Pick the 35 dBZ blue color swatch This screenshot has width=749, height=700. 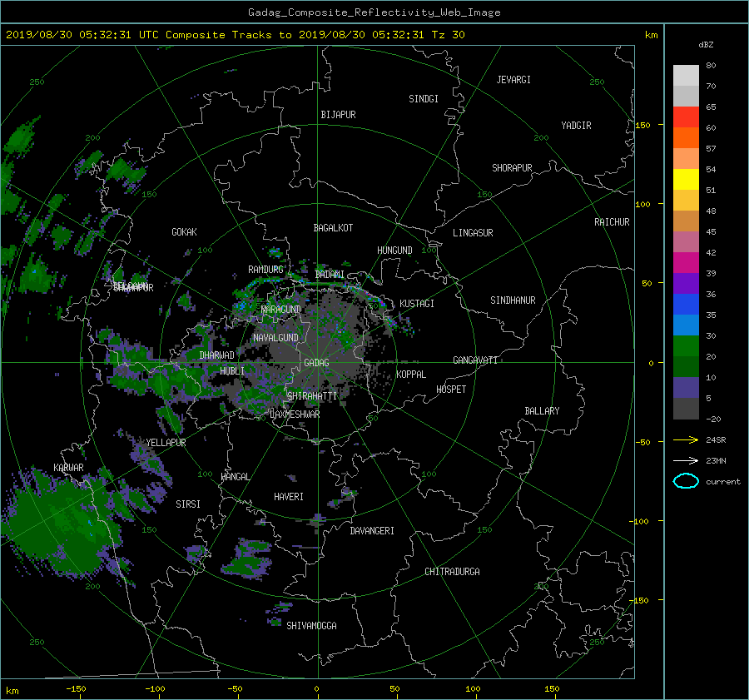click(x=686, y=325)
